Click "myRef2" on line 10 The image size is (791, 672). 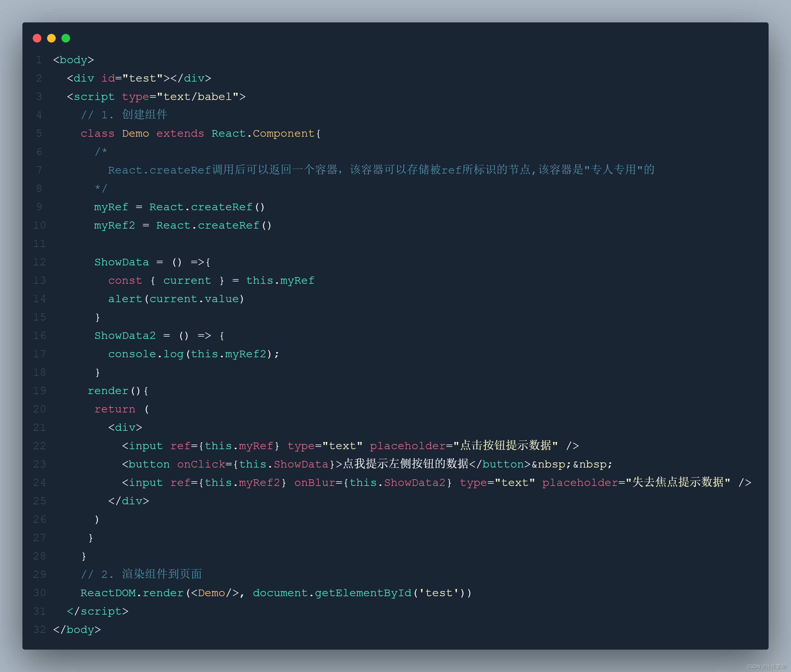(x=115, y=225)
